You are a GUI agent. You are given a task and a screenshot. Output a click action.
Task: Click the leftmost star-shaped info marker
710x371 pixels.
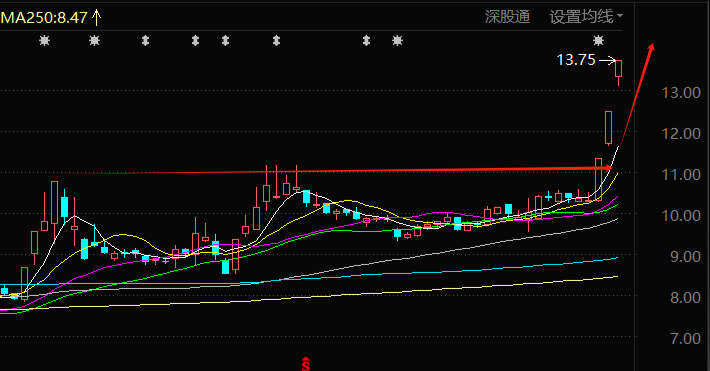tap(44, 41)
